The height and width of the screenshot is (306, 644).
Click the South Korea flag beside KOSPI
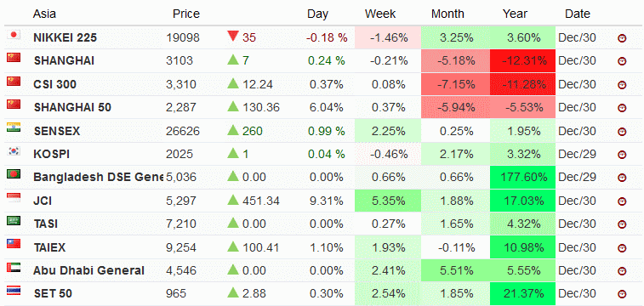14,151
